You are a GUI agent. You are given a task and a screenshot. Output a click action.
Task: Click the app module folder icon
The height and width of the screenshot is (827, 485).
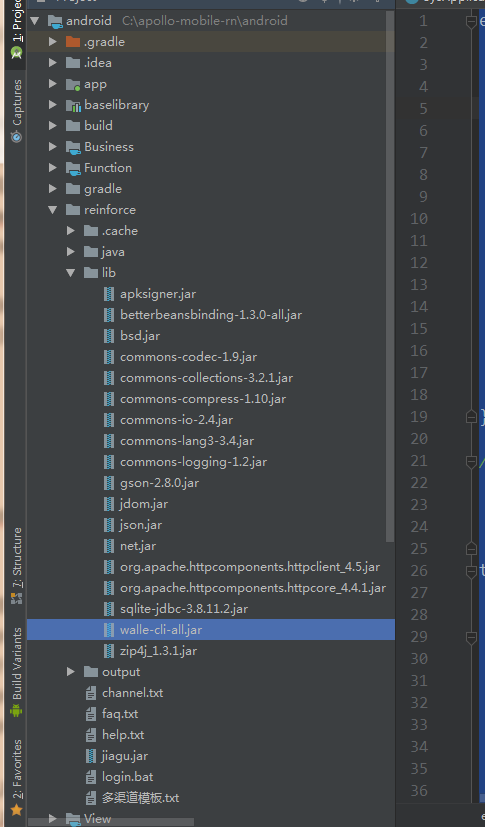73,84
